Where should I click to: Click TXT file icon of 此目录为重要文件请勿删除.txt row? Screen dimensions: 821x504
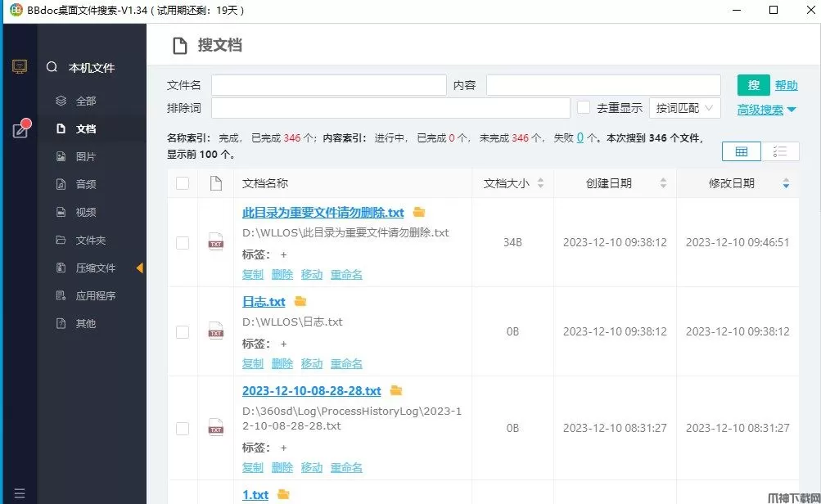[x=216, y=242]
